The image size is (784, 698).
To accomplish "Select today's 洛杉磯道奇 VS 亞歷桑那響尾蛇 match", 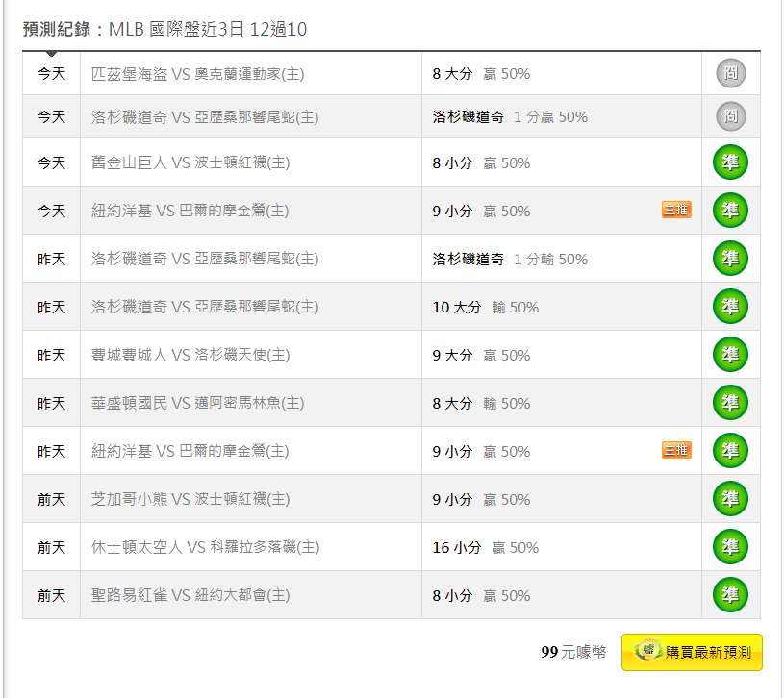I will tap(205, 117).
